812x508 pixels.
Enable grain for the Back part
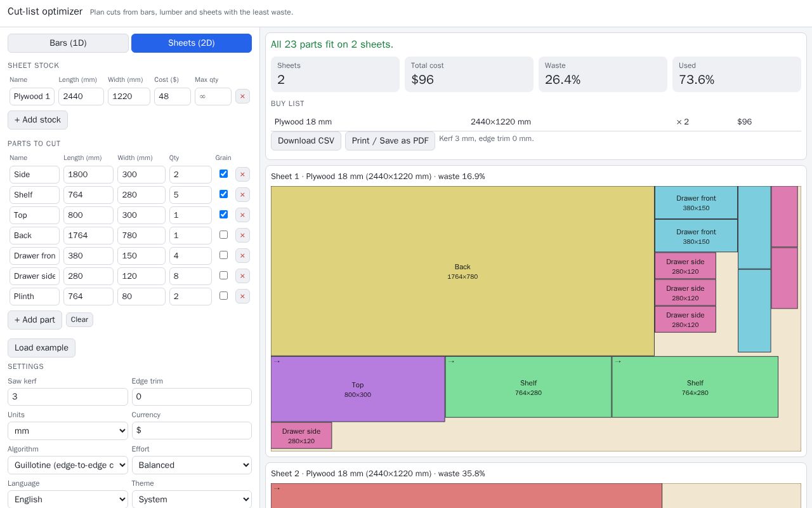coord(223,234)
